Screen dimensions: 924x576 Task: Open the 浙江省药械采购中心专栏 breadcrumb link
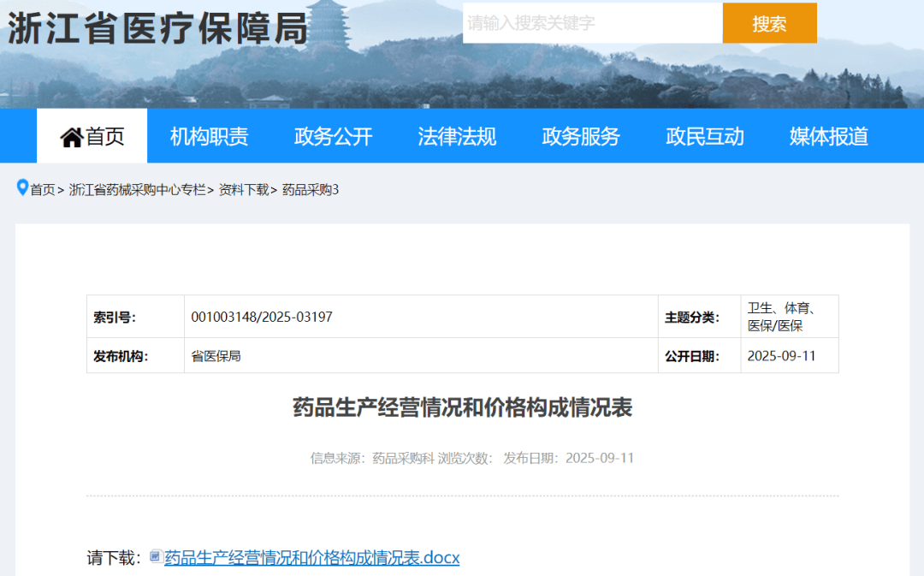coord(137,190)
